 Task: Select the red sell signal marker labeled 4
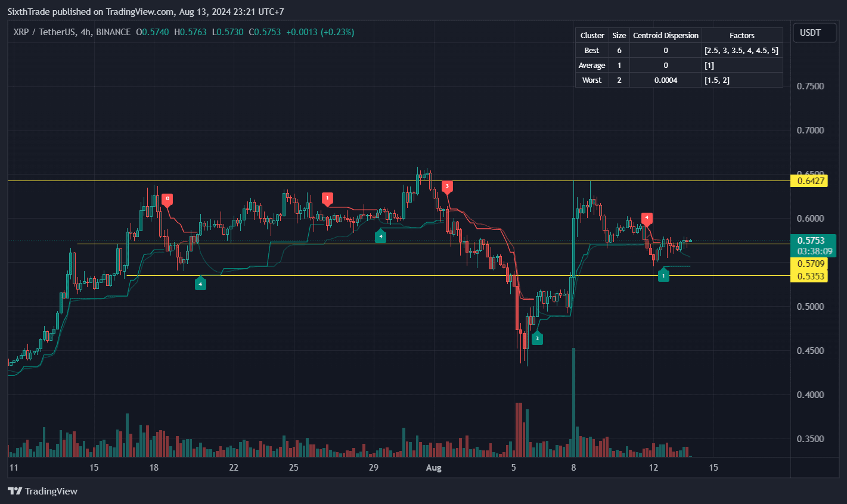click(x=646, y=219)
